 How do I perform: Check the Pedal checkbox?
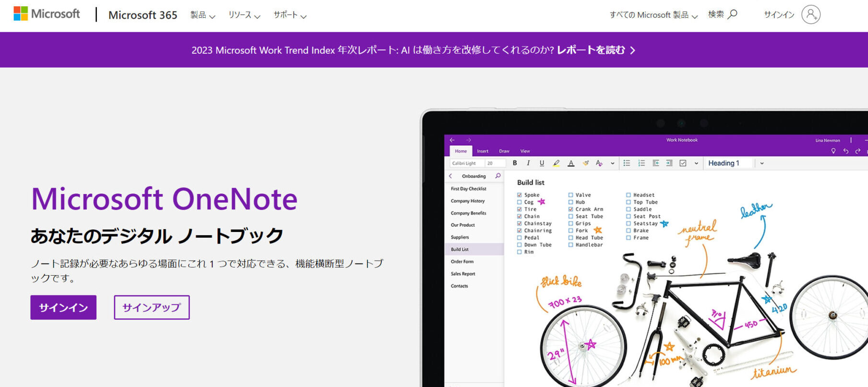519,238
